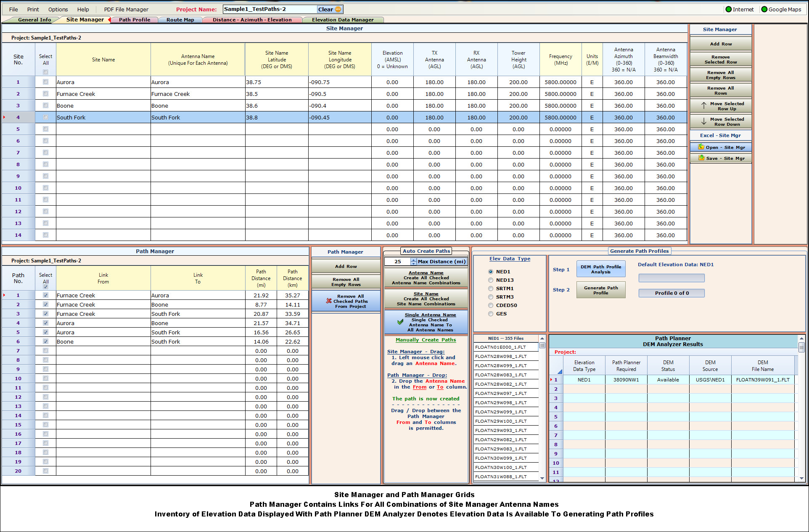The height and width of the screenshot is (532, 809).
Task: Click Move Selected Row Up arrow
Action: coord(704,106)
